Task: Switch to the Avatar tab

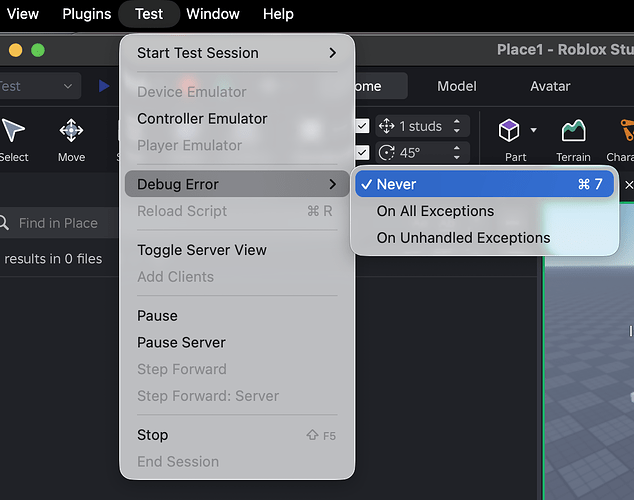Action: 550,86
